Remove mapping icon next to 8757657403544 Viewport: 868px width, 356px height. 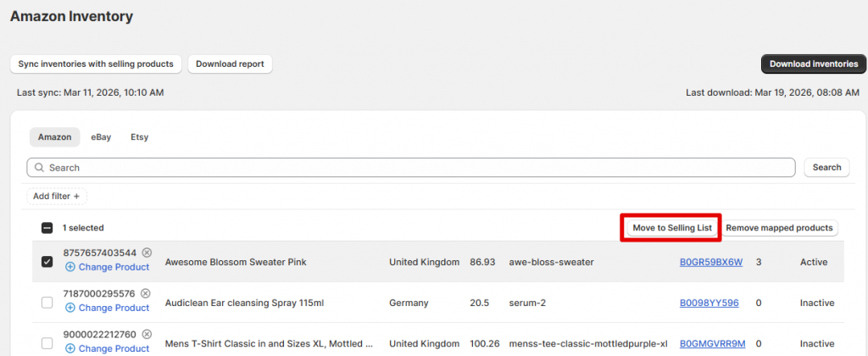coord(147,253)
